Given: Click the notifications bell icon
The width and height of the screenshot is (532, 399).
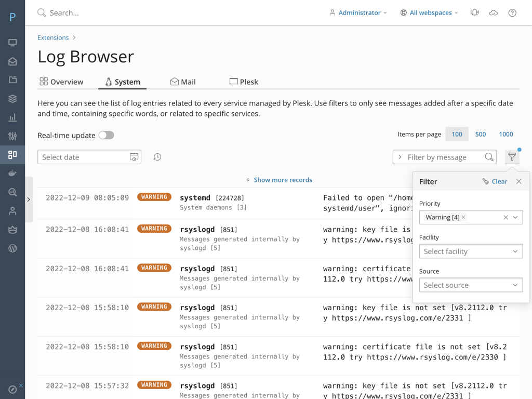Looking at the screenshot, I should 474,12.
